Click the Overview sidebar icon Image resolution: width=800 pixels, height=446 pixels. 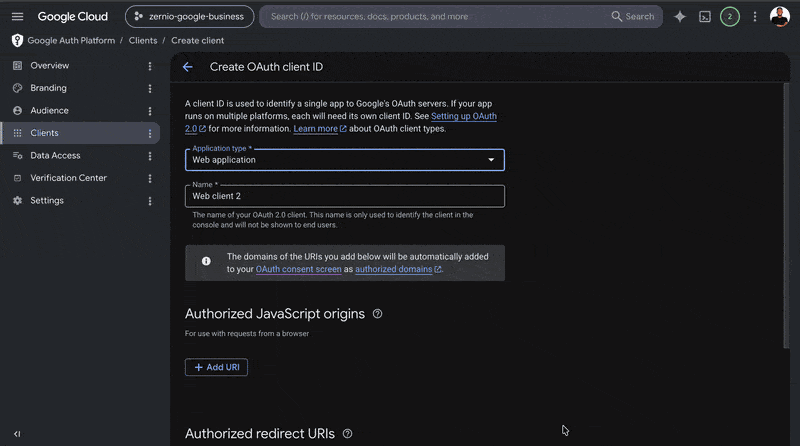tap(17, 65)
